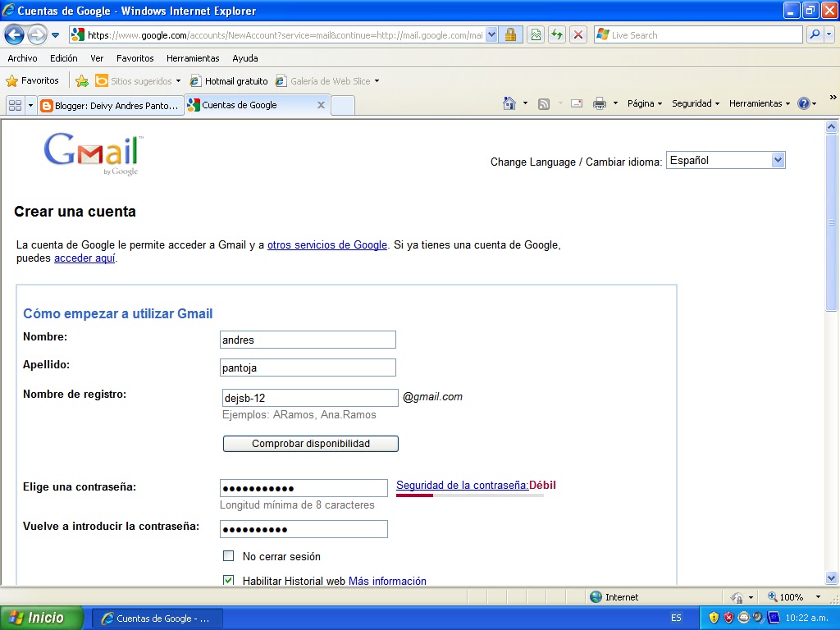This screenshot has width=840, height=630.
Task: Follow the acceder aquí link
Action: coord(84,258)
